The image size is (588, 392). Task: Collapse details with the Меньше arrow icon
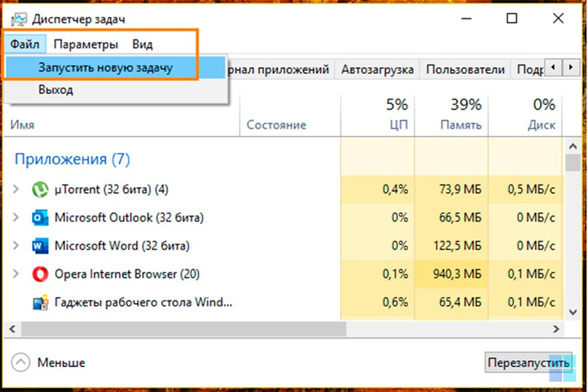pyautogui.click(x=21, y=363)
